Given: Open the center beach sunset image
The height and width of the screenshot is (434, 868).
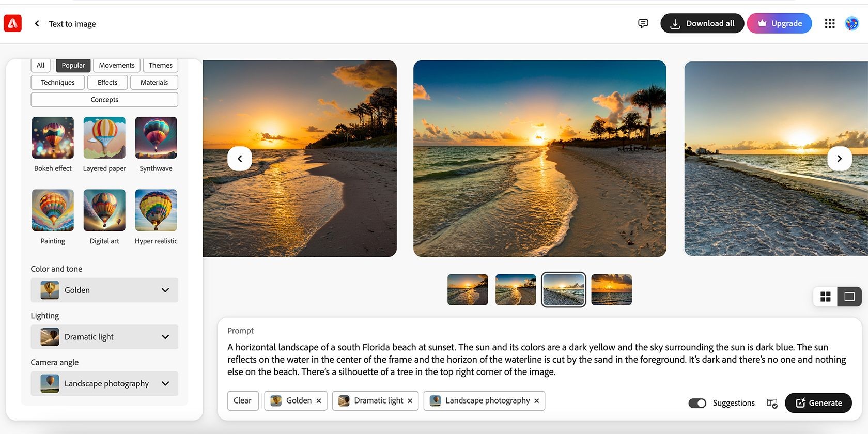Looking at the screenshot, I should click(540, 159).
